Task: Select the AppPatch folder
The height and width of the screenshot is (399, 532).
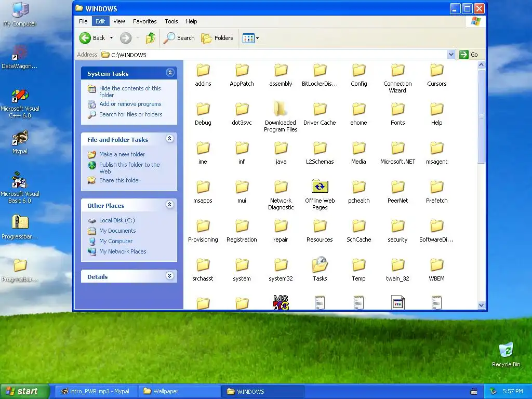Action: (x=242, y=75)
